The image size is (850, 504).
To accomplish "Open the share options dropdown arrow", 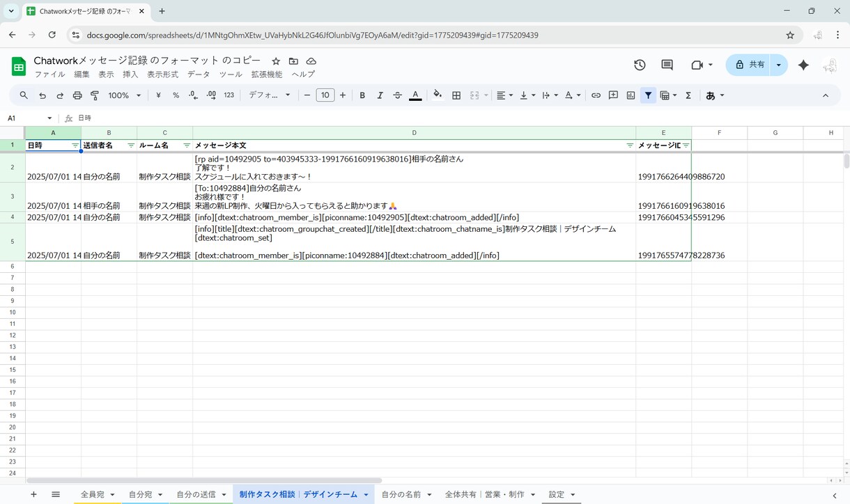I will (779, 65).
